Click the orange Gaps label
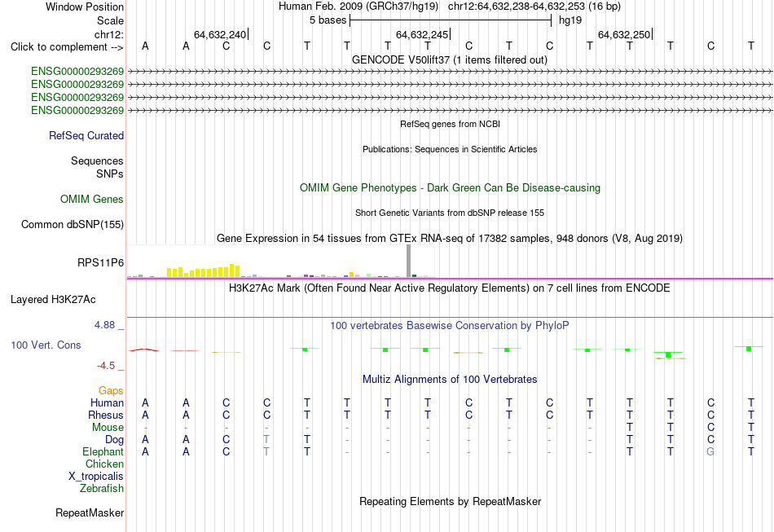 (x=111, y=390)
